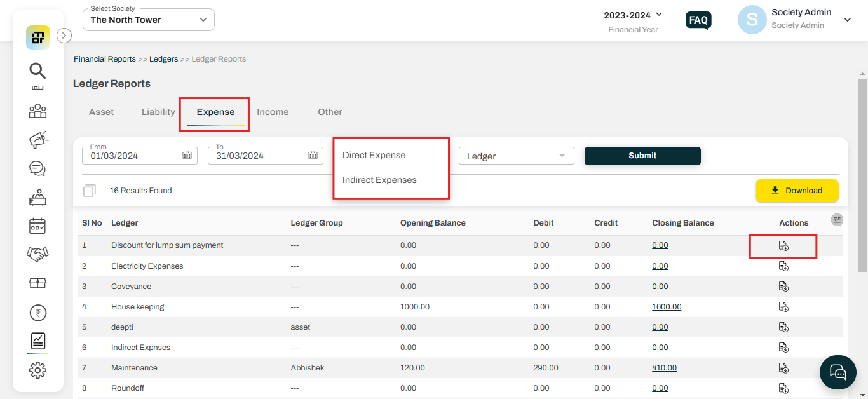
Task: Open the gift box sidebar icon
Action: click(38, 283)
